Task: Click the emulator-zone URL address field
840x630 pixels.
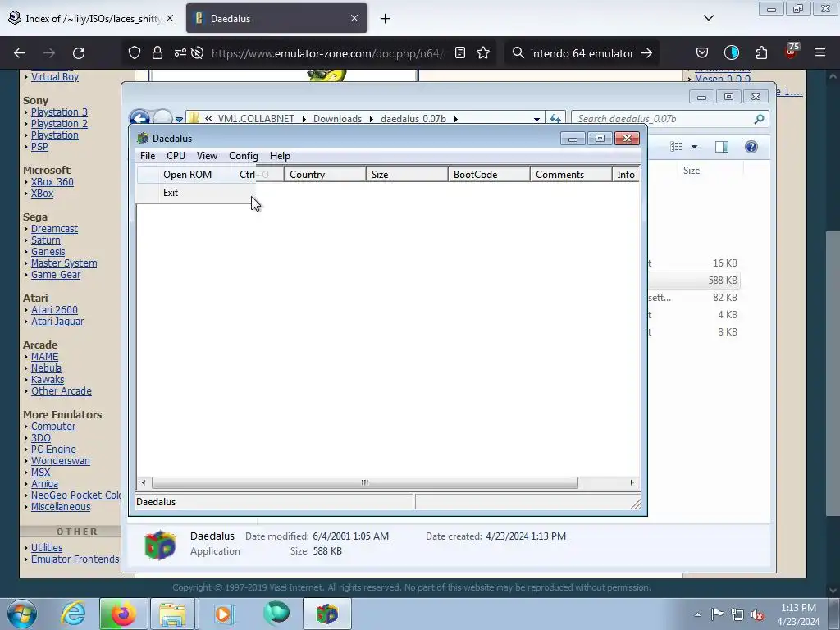Action: coord(326,53)
